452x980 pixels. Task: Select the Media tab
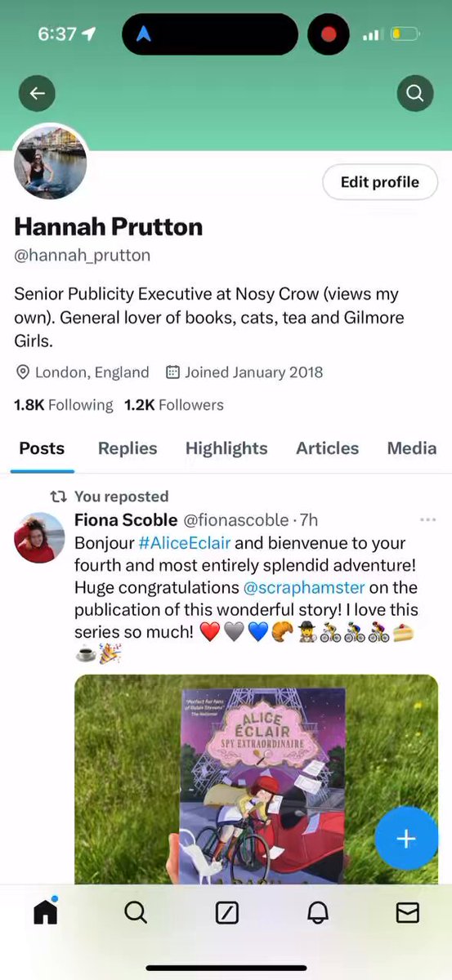pyautogui.click(x=412, y=448)
